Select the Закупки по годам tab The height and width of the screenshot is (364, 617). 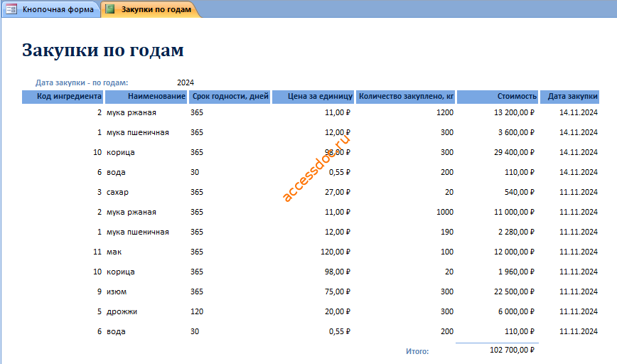tap(151, 9)
